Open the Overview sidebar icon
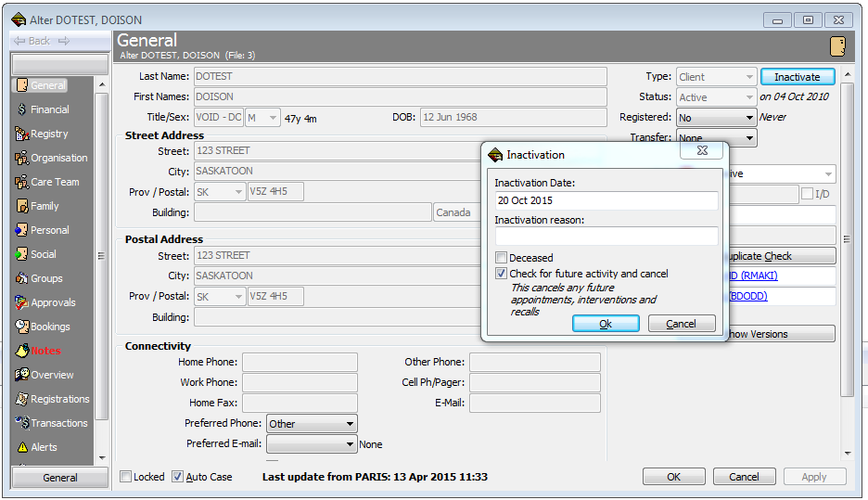The width and height of the screenshot is (868, 500). (22, 375)
